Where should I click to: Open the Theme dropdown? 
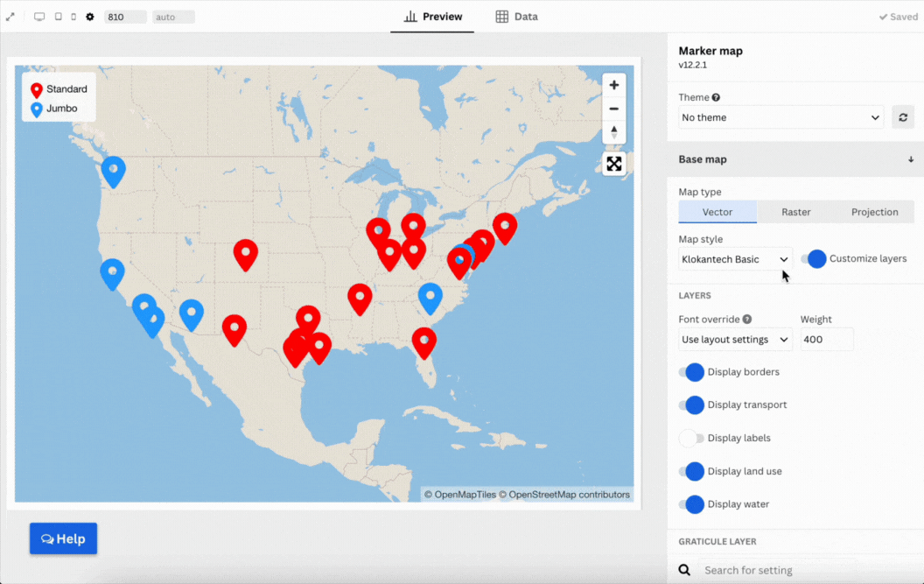pos(780,117)
